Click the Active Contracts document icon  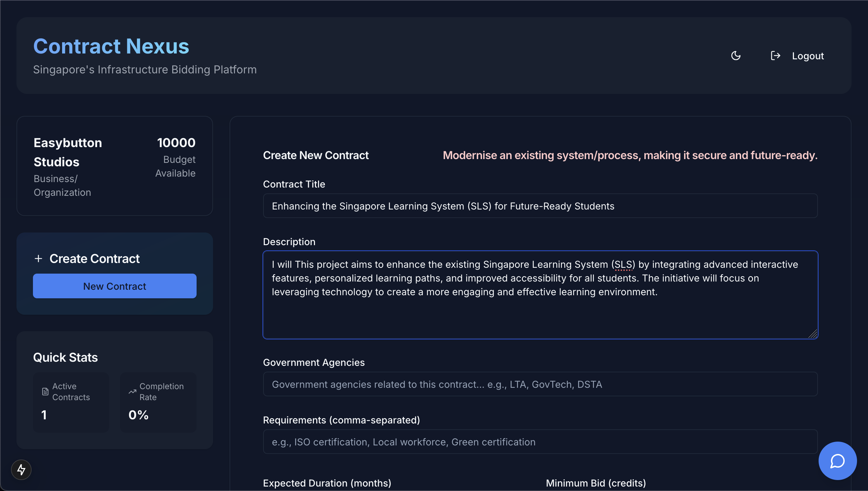point(45,392)
